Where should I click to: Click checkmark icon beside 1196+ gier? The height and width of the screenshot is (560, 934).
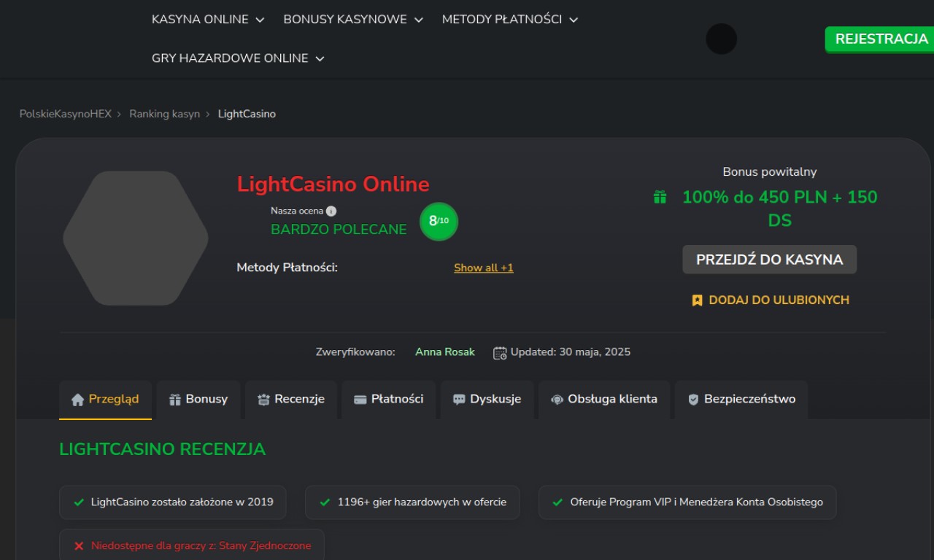[x=325, y=502]
